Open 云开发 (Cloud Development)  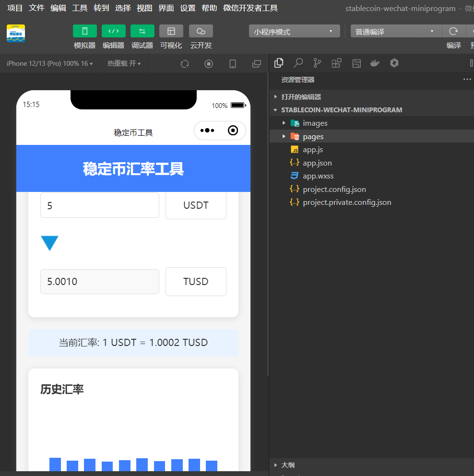tap(201, 37)
